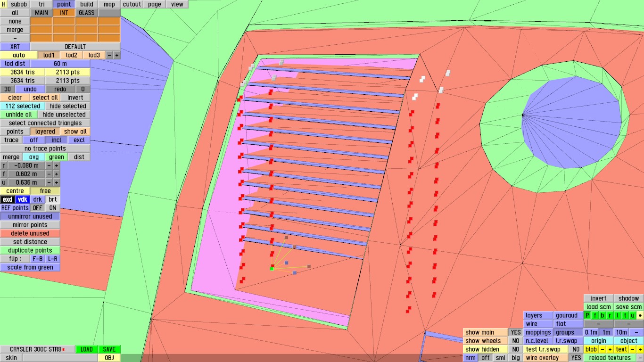Toggle the 'show main' YES switch
The image size is (644, 362).
(516, 332)
